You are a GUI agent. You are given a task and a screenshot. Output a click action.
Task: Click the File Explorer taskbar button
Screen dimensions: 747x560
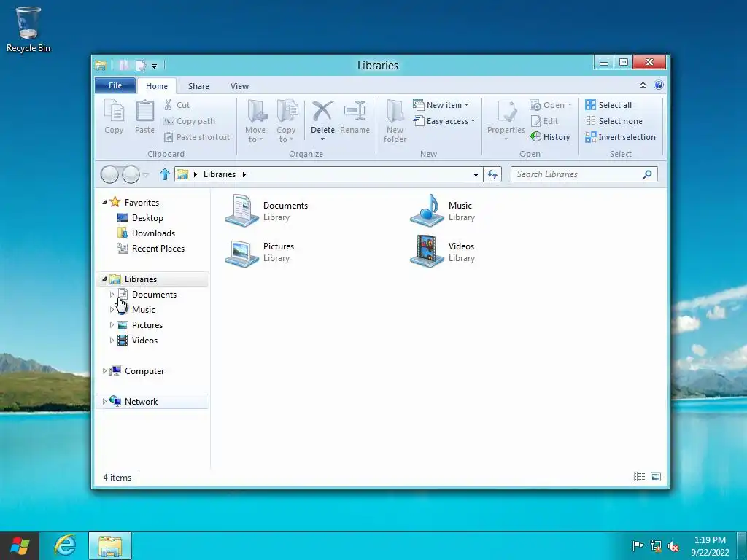pyautogui.click(x=110, y=545)
